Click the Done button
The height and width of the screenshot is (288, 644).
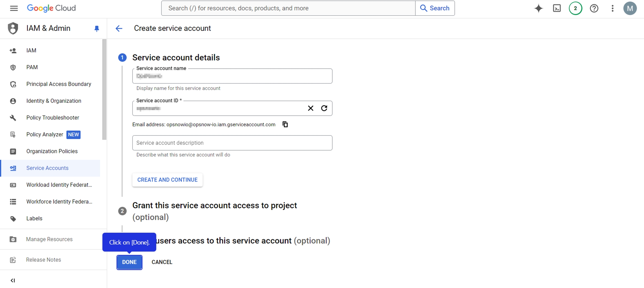pyautogui.click(x=129, y=262)
